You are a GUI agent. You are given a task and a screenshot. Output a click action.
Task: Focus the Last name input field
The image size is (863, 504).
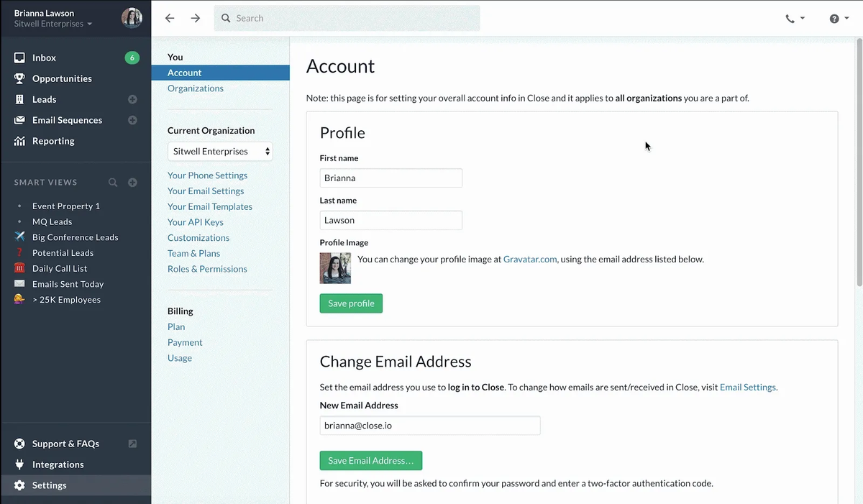click(x=391, y=220)
